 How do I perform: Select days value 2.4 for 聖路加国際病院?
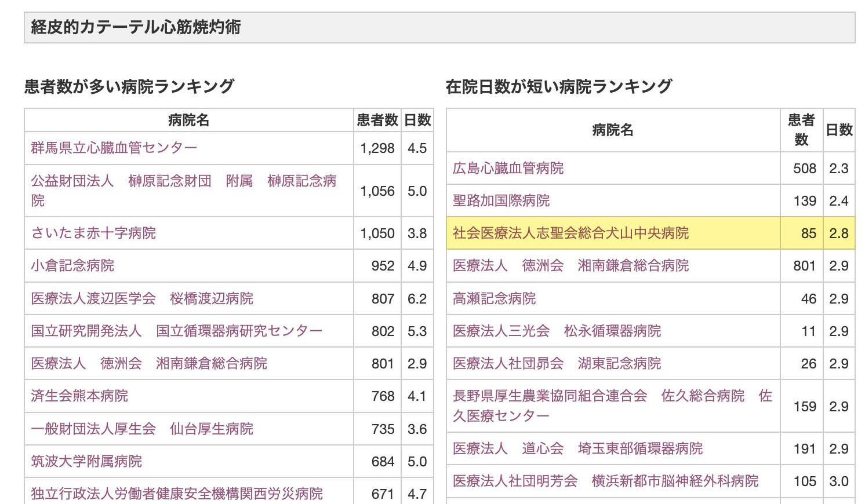(839, 201)
